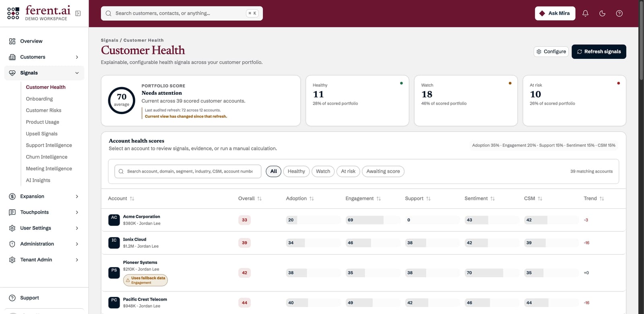Click the User Settings gear icon
This screenshot has width=644, height=314.
(x=12, y=228)
